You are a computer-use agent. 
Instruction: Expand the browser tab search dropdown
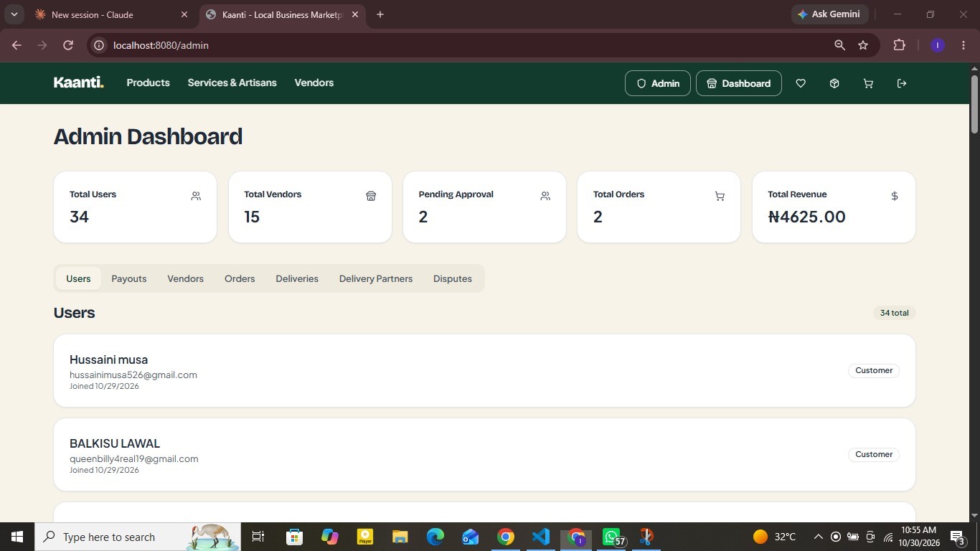(14, 14)
